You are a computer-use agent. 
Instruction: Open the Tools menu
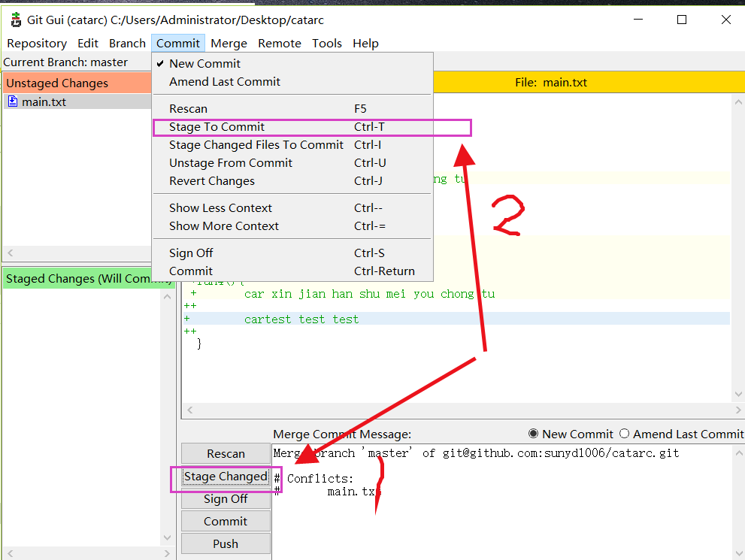point(327,43)
